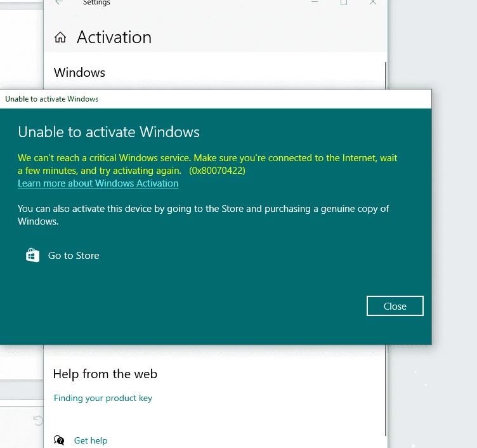The height and width of the screenshot is (448, 477).
Task: Minimize the Settings window
Action: [x=315, y=2]
